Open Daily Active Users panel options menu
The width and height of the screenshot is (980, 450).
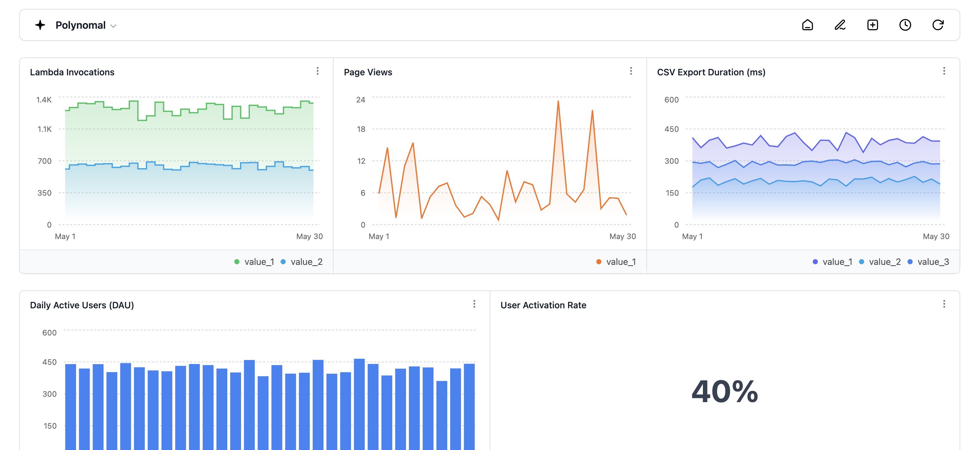(x=474, y=304)
